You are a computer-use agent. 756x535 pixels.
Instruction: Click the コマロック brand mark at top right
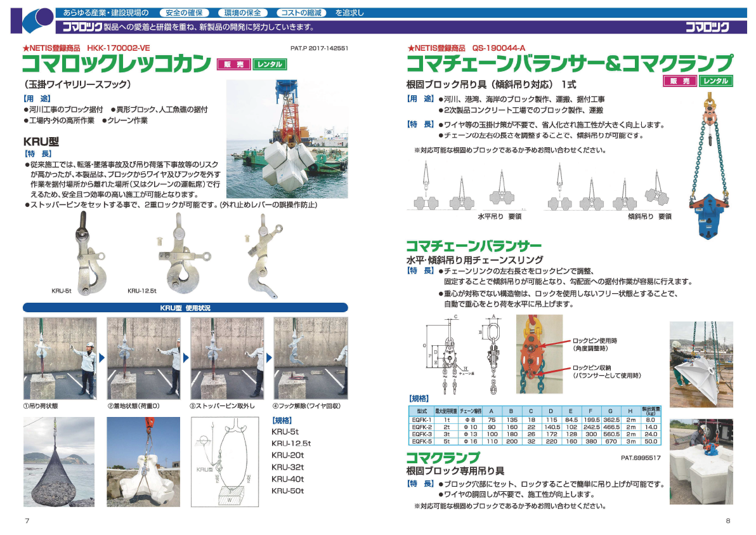[707, 27]
